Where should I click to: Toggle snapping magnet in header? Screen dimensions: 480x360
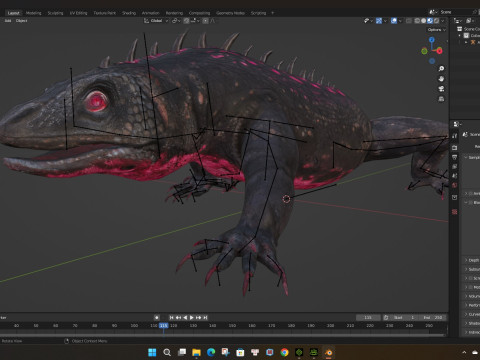186,21
